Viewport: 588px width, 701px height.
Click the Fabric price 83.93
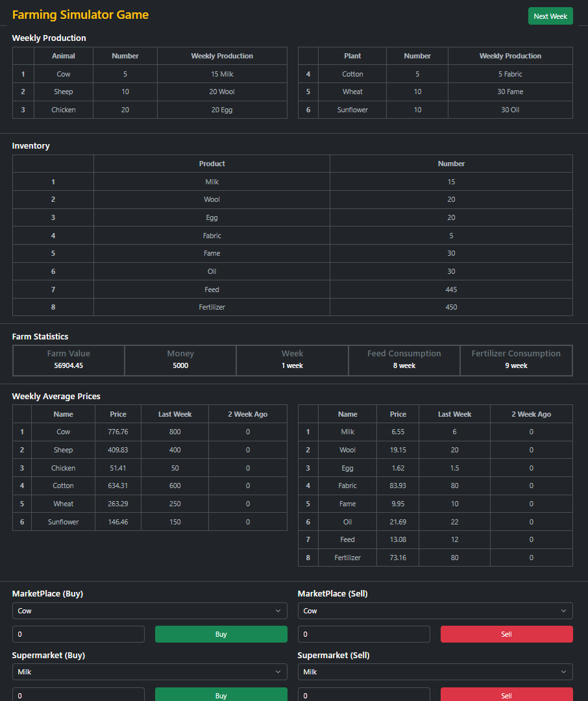[x=398, y=486]
